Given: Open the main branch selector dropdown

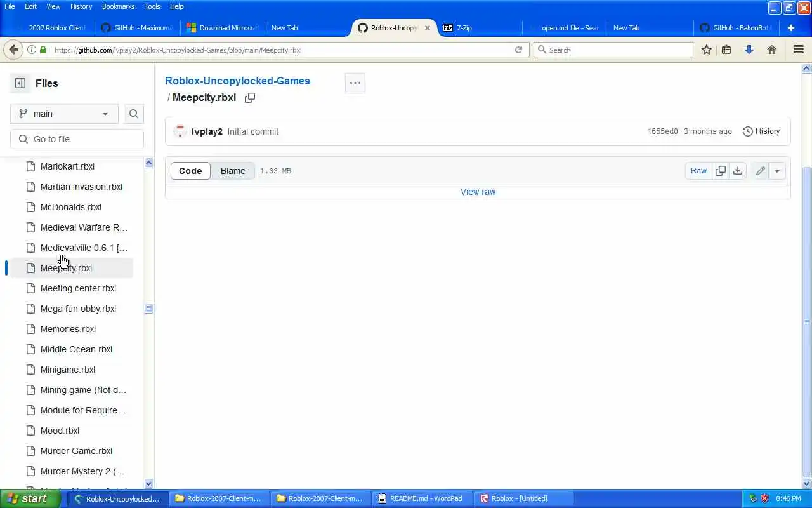Looking at the screenshot, I should [x=64, y=114].
